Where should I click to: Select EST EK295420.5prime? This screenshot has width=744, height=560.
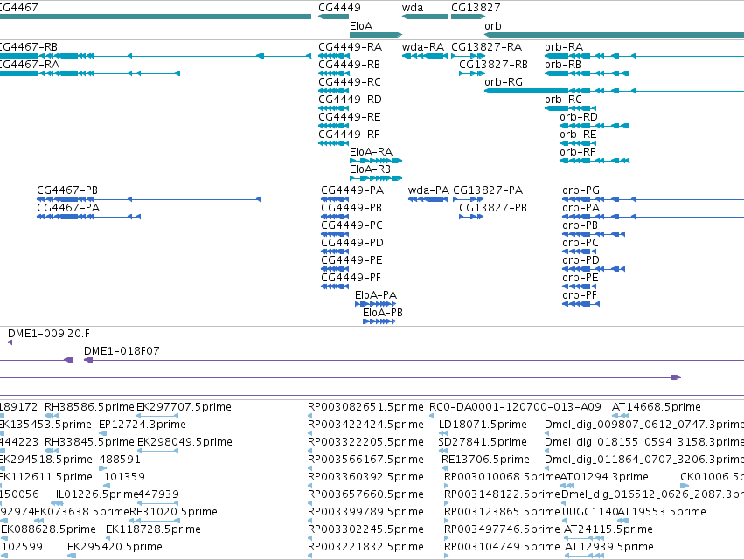[x=72, y=556]
